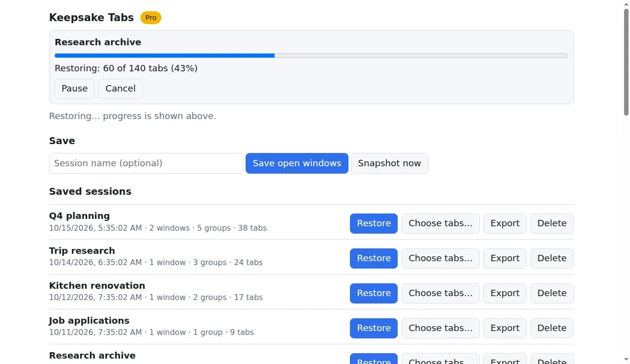Image resolution: width=630 pixels, height=364 pixels.
Task: Click the Keepsake Tabs heading
Action: pyautogui.click(x=92, y=18)
